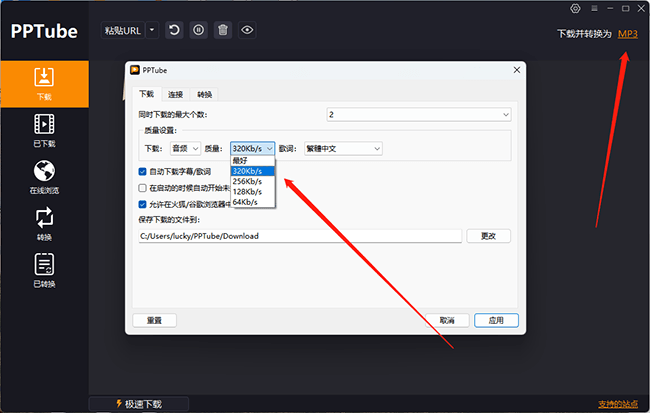The width and height of the screenshot is (650, 413).
Task: Open the max simultaneous downloads dropdown
Action: pyautogui.click(x=419, y=114)
